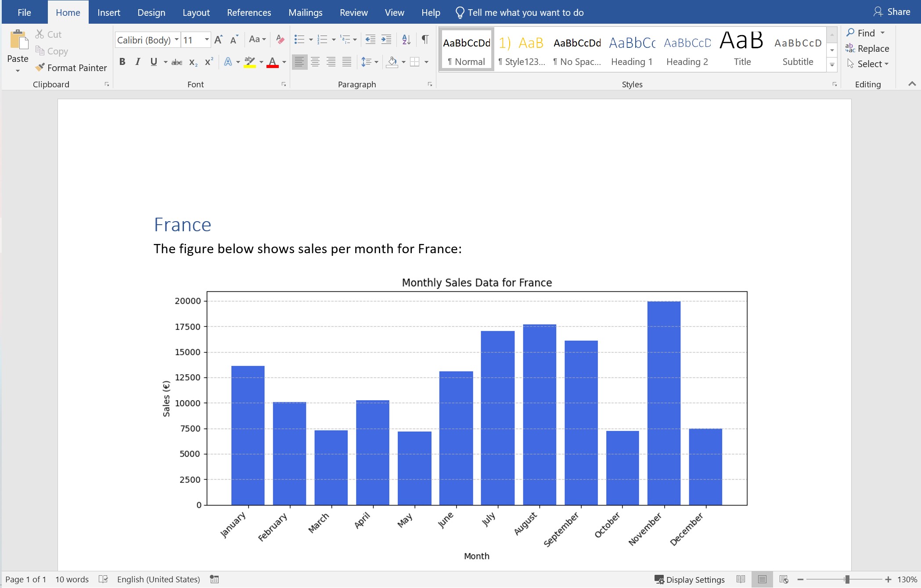Toggle Show/Hide paragraph marks
The width and height of the screenshot is (921, 588).
coord(425,39)
